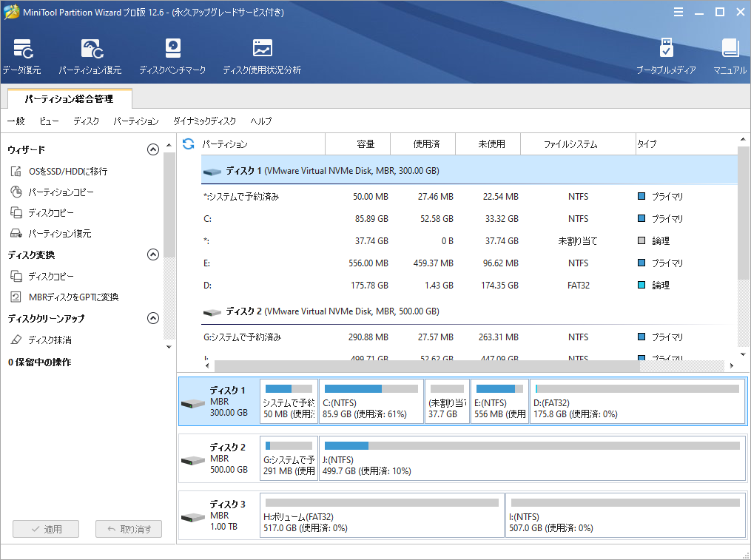Click the 適用 button
The image size is (751, 560).
point(46,529)
